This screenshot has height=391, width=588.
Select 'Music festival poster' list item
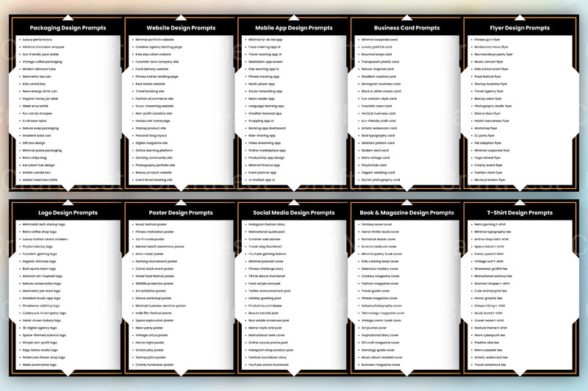point(151,224)
